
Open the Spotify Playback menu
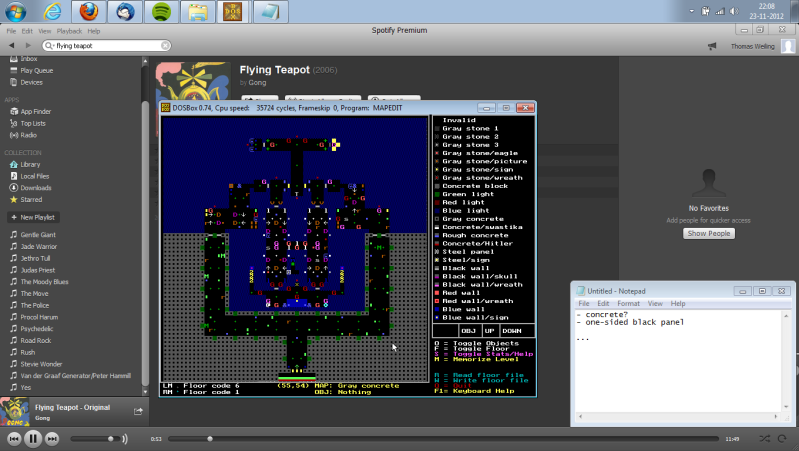coord(69,31)
